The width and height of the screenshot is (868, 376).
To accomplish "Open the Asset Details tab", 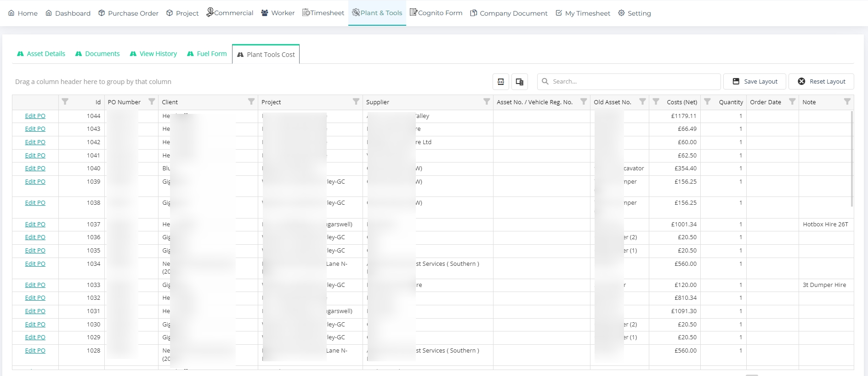I will tap(41, 54).
